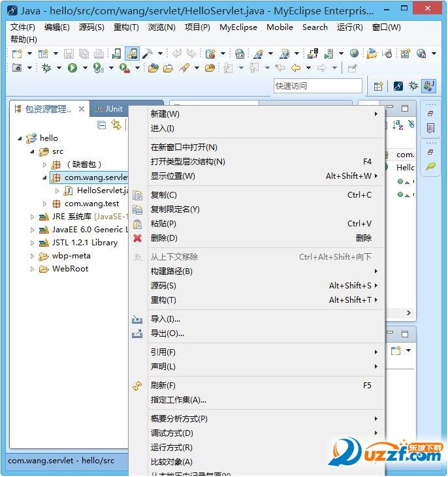448x477 pixels.
Task: Click the Import icon in context menu
Action: (137, 320)
